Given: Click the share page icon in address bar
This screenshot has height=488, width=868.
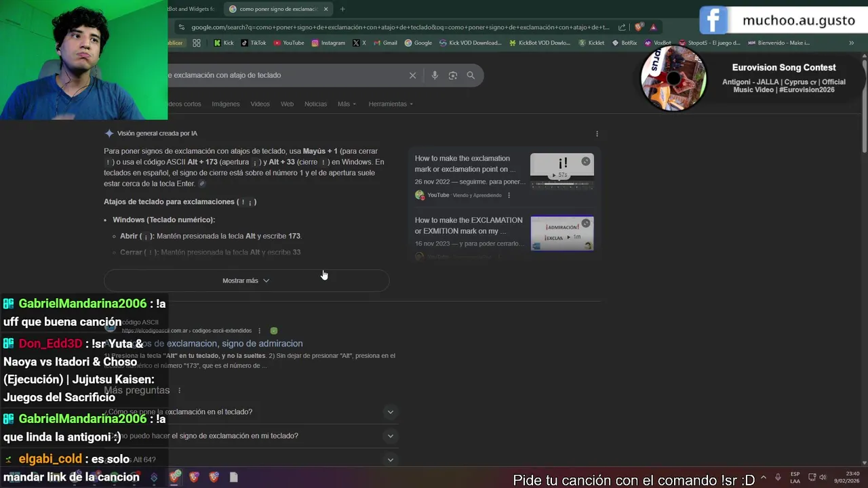Looking at the screenshot, I should click(x=623, y=27).
